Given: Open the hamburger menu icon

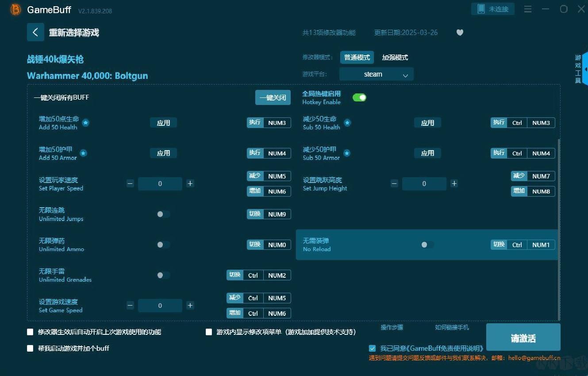Looking at the screenshot, I should [528, 9].
